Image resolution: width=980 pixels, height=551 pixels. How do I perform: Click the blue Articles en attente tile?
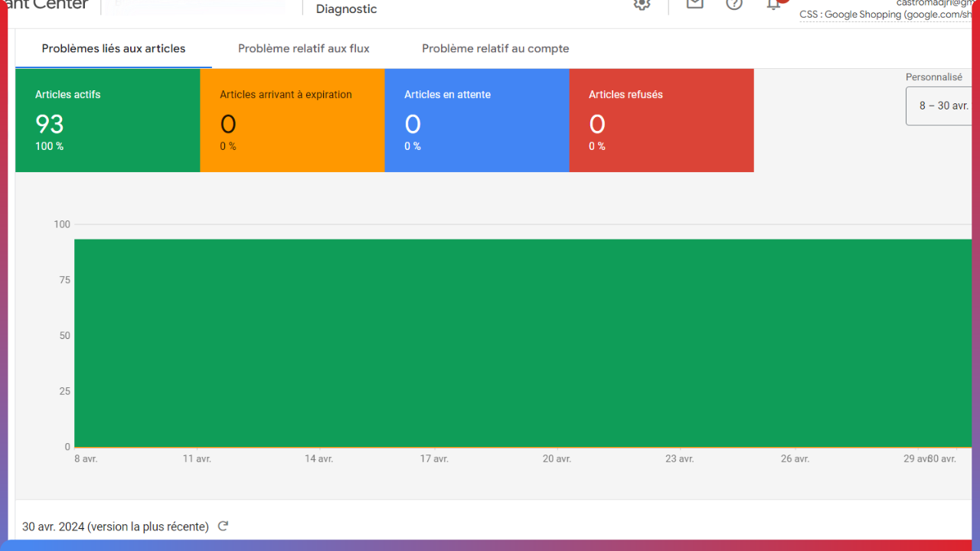[476, 120]
